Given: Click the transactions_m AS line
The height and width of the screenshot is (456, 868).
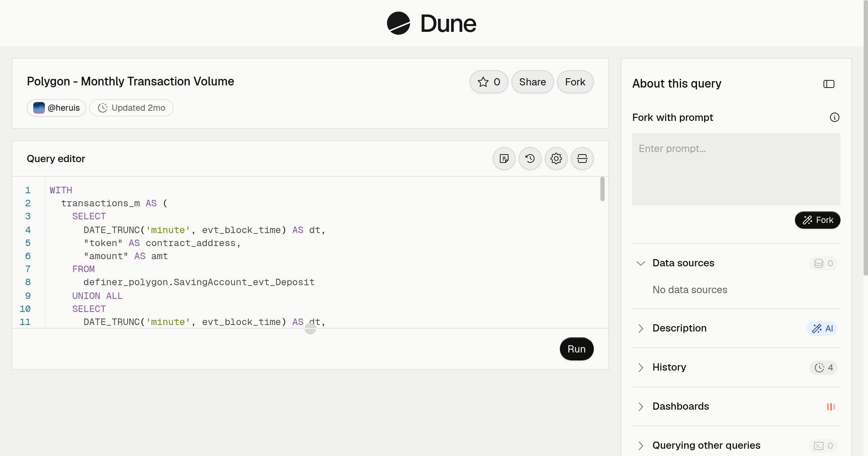Looking at the screenshot, I should (x=114, y=203).
